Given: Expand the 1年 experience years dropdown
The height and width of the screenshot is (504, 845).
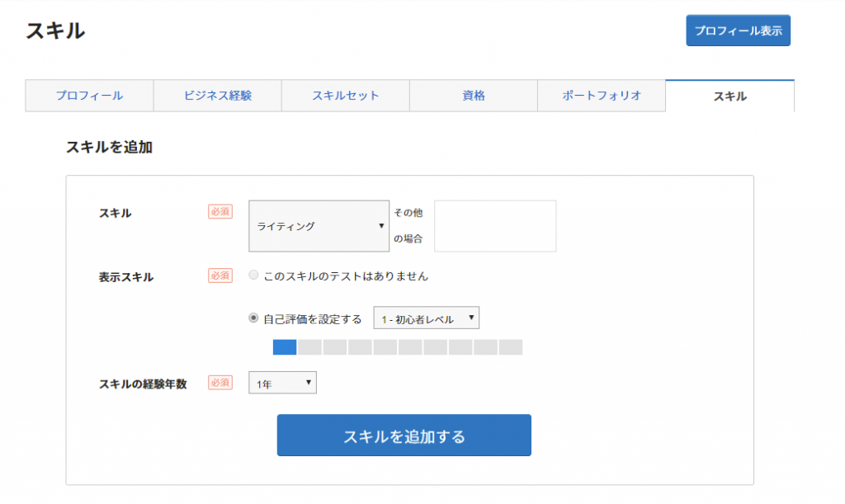Looking at the screenshot, I should pyautogui.click(x=282, y=383).
